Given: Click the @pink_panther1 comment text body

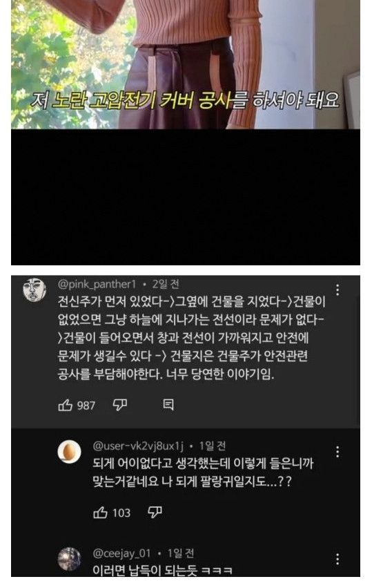Looking at the screenshot, I should pyautogui.click(x=191, y=338).
